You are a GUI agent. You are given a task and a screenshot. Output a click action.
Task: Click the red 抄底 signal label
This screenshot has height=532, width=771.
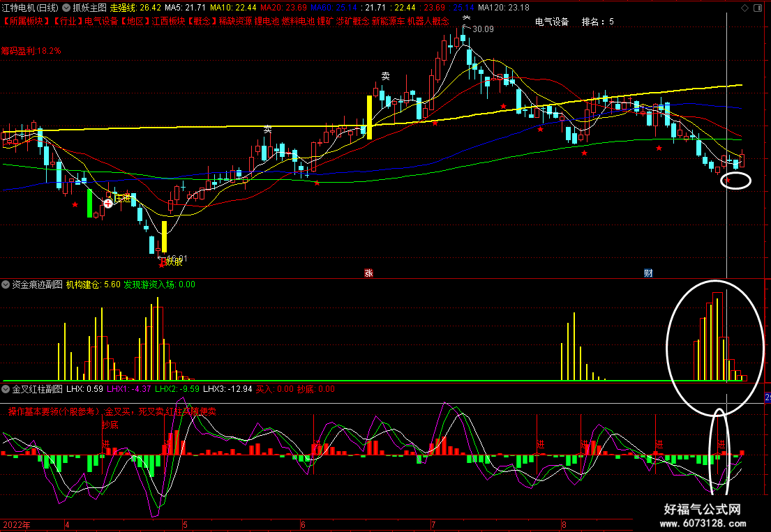110,425
